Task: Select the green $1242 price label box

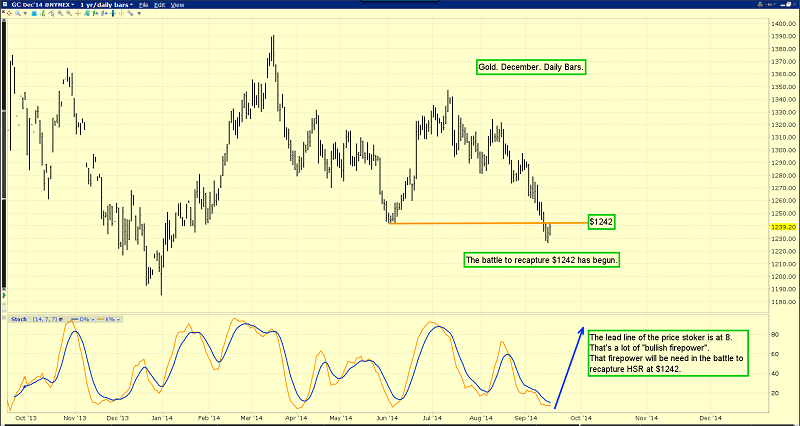Action: click(600, 222)
